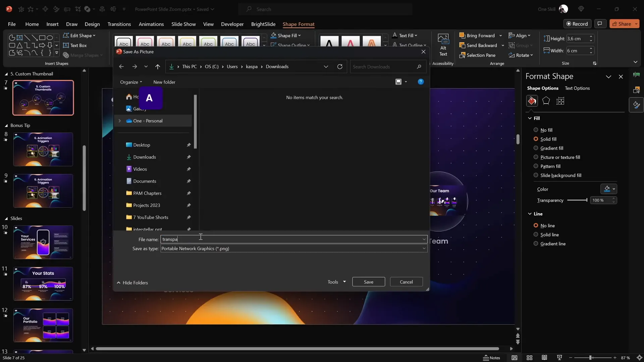This screenshot has height=362, width=644.
Task: Switch to the BrightSlide tab
Action: [x=263, y=24]
